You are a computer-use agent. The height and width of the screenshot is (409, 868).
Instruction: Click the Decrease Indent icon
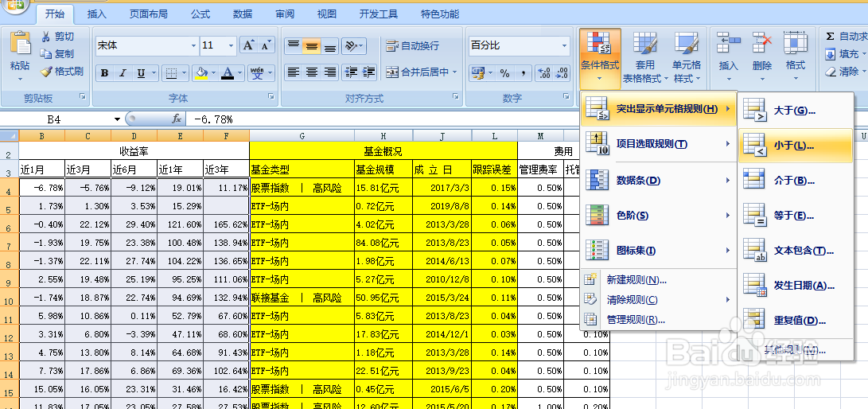(350, 72)
